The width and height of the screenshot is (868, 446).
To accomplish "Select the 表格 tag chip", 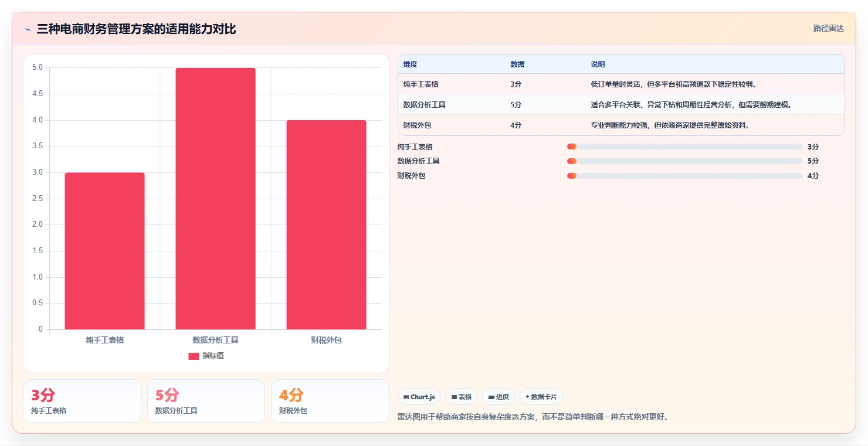I will 462,397.
